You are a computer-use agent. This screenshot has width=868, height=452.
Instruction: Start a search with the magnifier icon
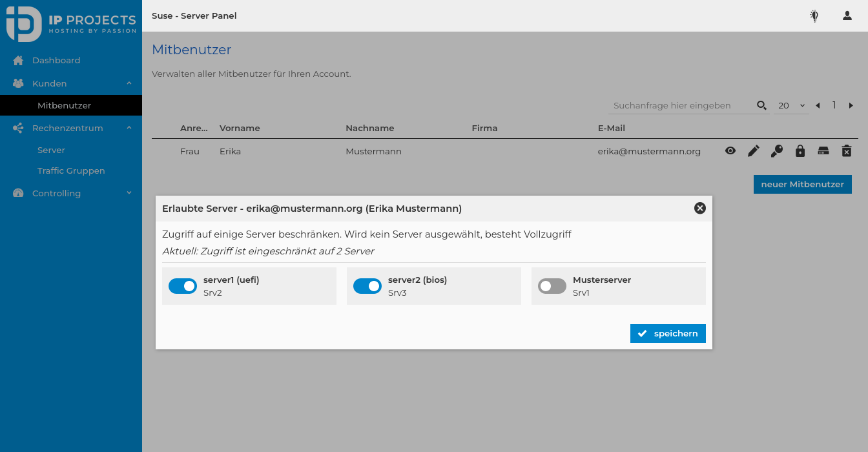click(761, 105)
